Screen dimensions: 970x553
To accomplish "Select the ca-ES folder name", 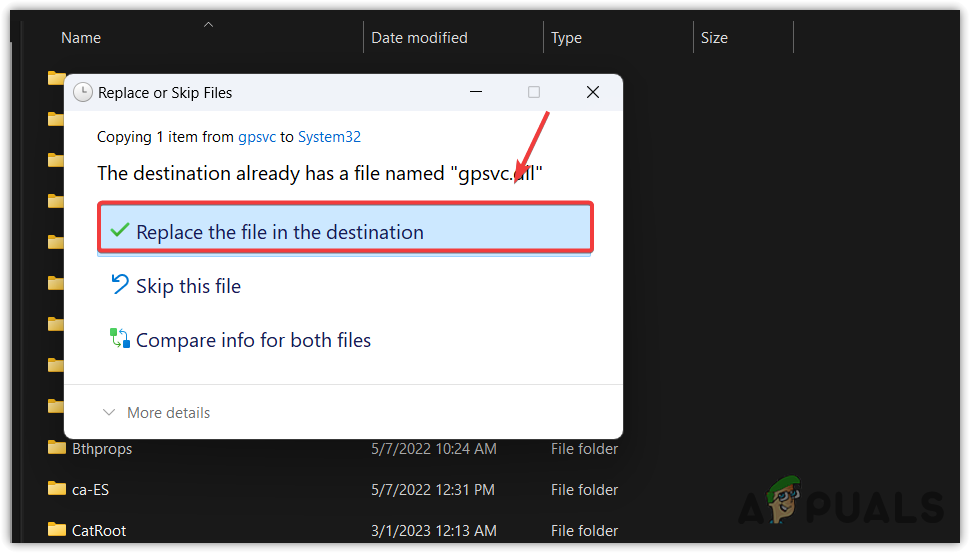I will 90,490.
